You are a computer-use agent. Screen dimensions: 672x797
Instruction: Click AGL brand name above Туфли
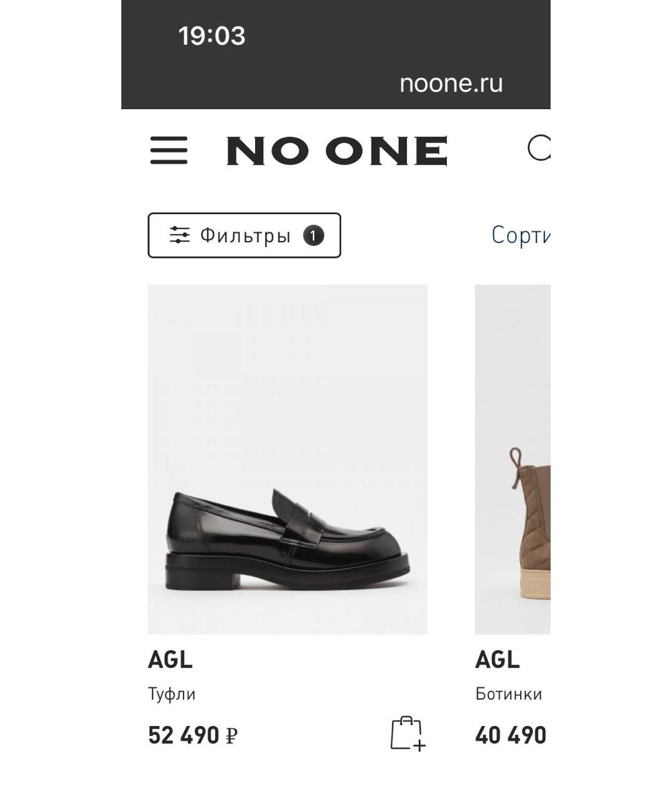tap(170, 660)
